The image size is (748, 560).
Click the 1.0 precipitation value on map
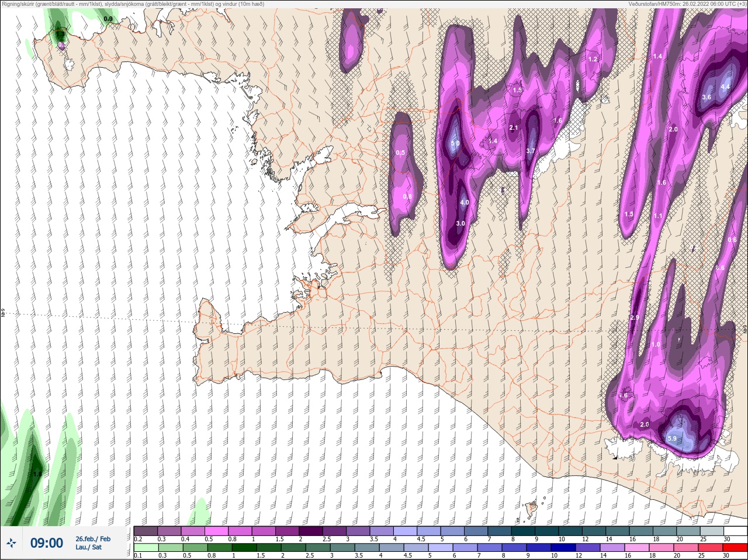coord(656,345)
